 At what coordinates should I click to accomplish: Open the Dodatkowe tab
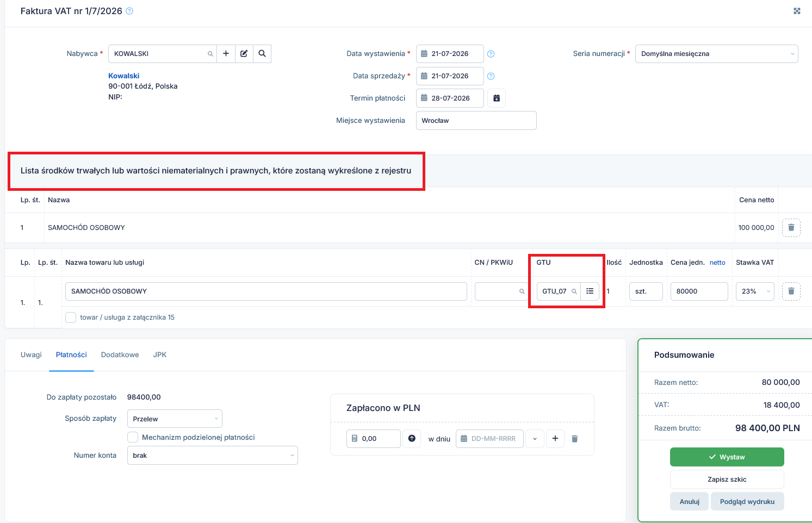pyautogui.click(x=120, y=354)
